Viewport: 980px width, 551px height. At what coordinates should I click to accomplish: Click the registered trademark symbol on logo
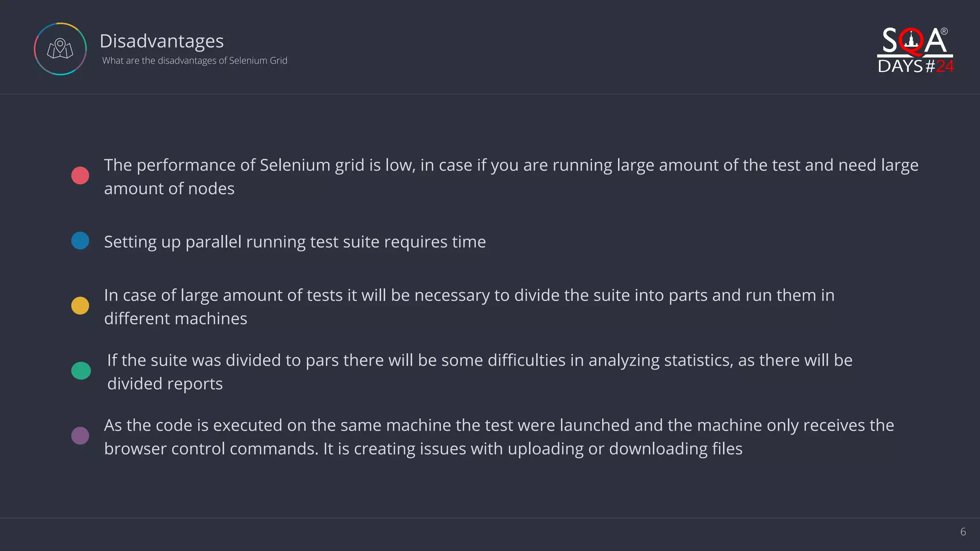(x=944, y=32)
